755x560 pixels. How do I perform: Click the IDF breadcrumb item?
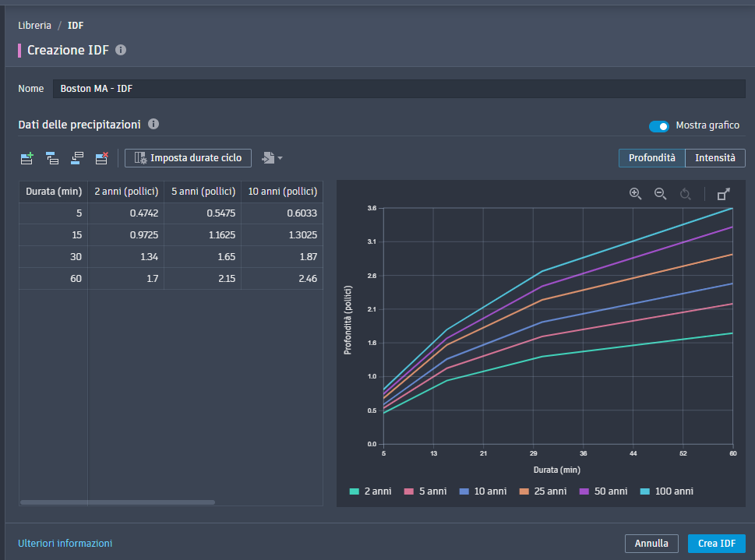[76, 26]
